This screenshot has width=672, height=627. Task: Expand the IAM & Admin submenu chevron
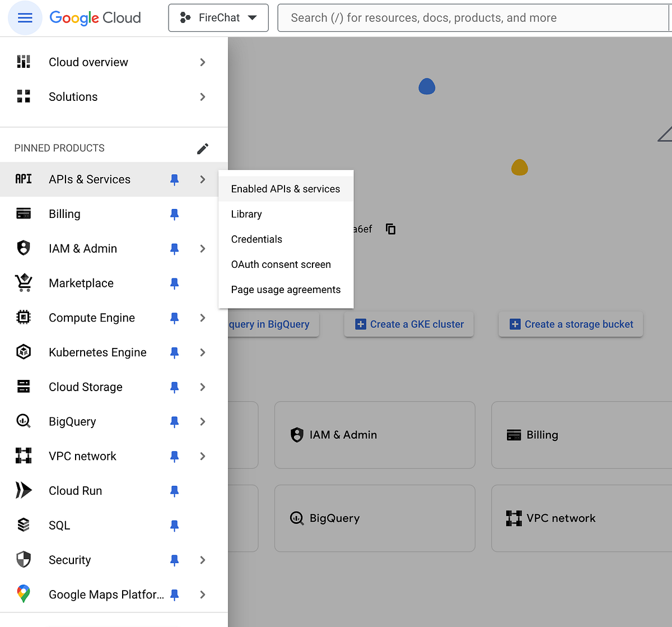[x=202, y=248]
